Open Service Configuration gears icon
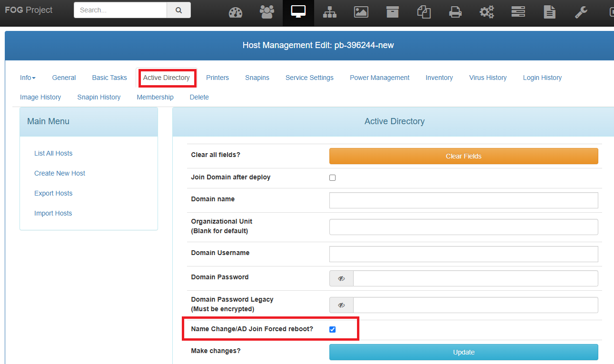 [487, 12]
